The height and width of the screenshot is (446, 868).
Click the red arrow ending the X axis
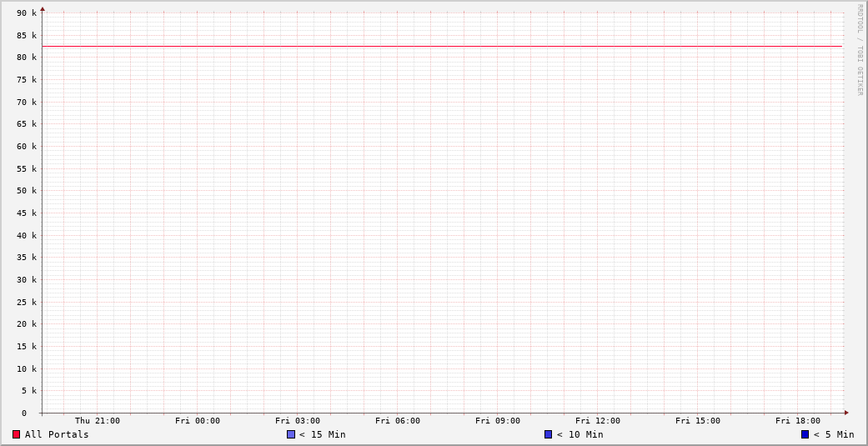click(846, 413)
